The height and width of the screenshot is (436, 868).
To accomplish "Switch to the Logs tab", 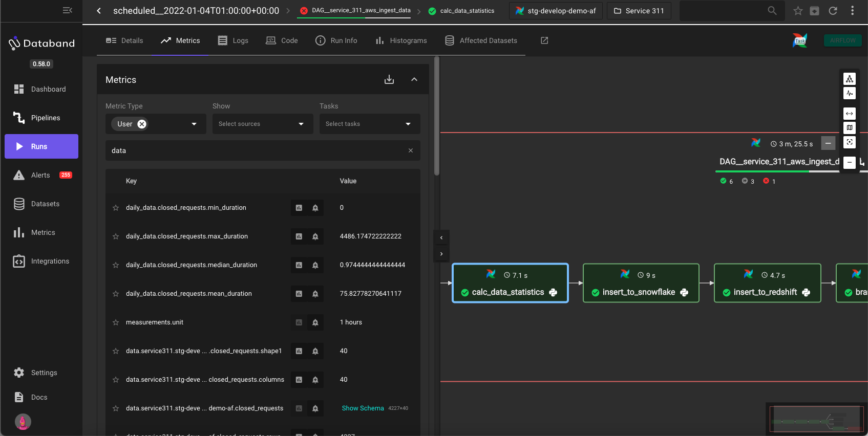I will point(233,40).
